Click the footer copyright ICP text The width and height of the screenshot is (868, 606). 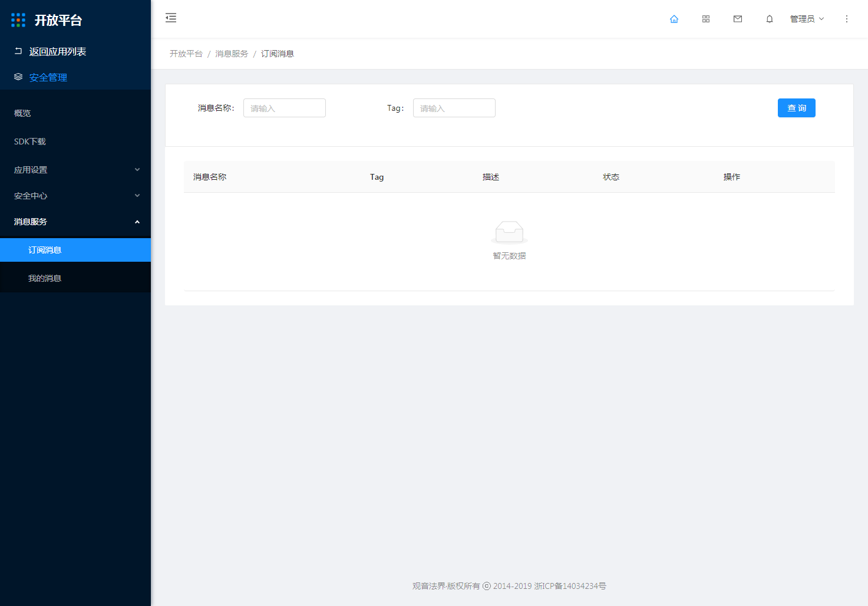[509, 586]
